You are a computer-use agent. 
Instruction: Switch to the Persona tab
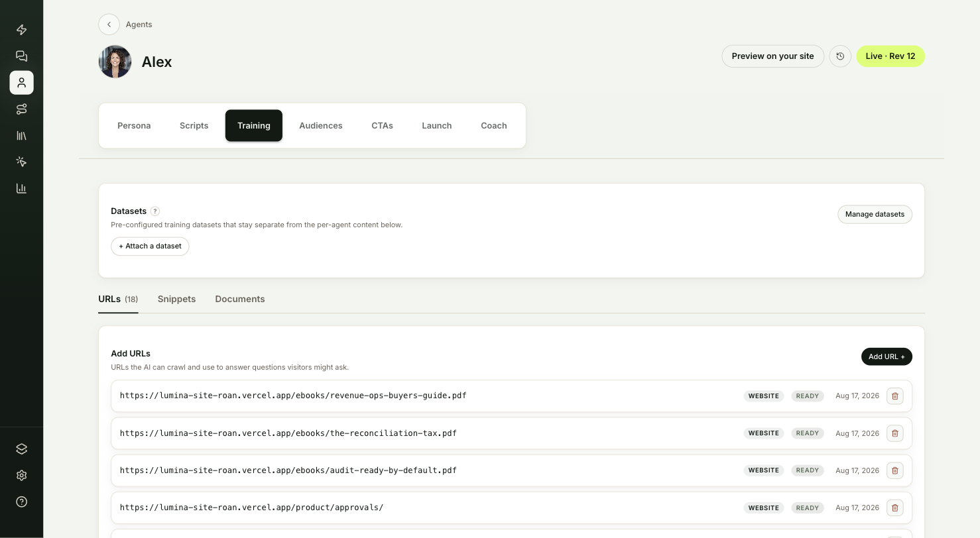[x=134, y=126]
